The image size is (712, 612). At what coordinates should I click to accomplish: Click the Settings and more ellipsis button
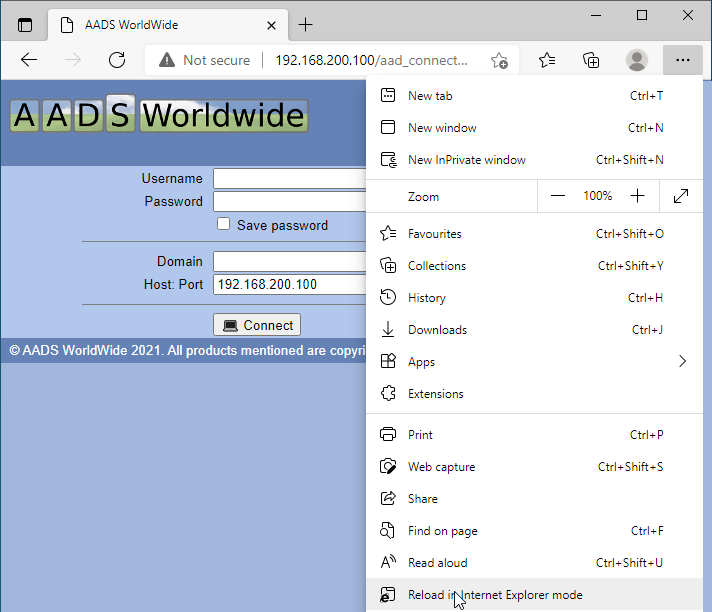[x=682, y=61]
